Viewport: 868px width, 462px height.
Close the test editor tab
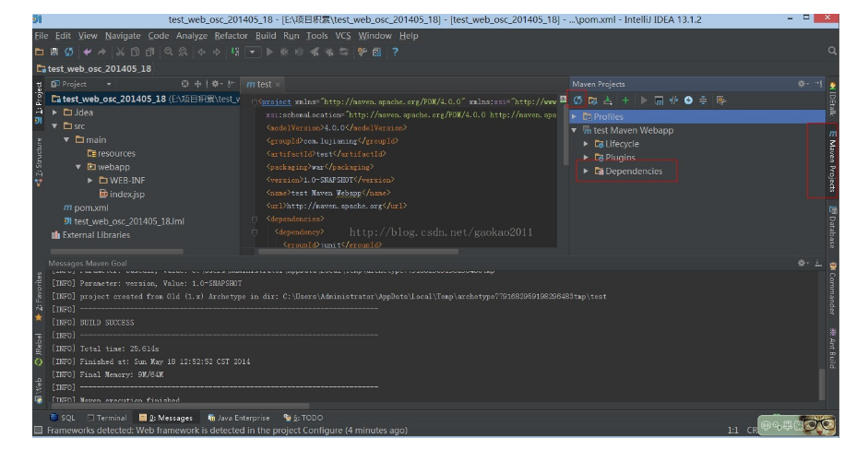(x=278, y=84)
